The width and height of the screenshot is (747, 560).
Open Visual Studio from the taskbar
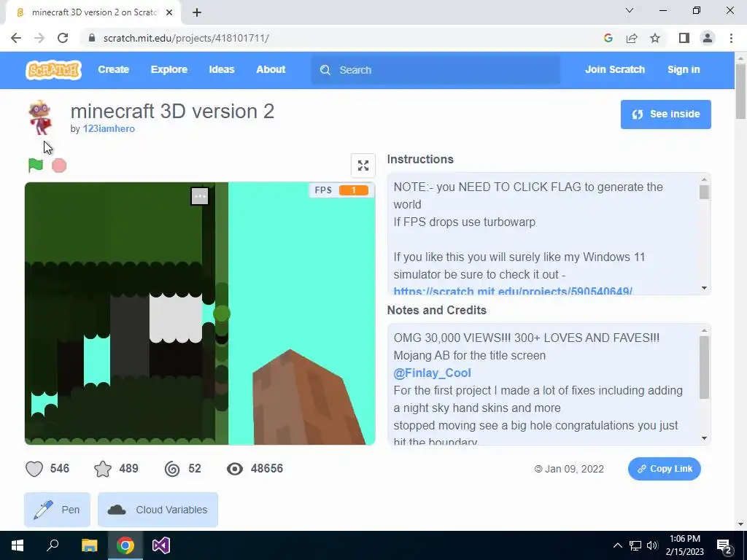[161, 545]
